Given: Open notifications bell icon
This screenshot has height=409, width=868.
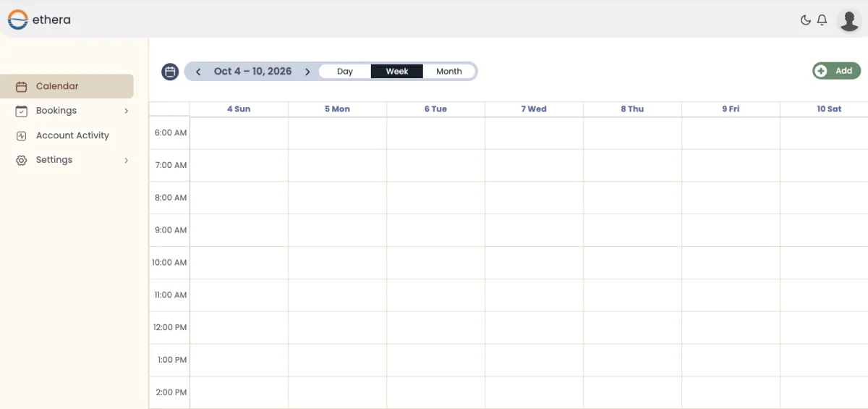Looking at the screenshot, I should 822,20.
